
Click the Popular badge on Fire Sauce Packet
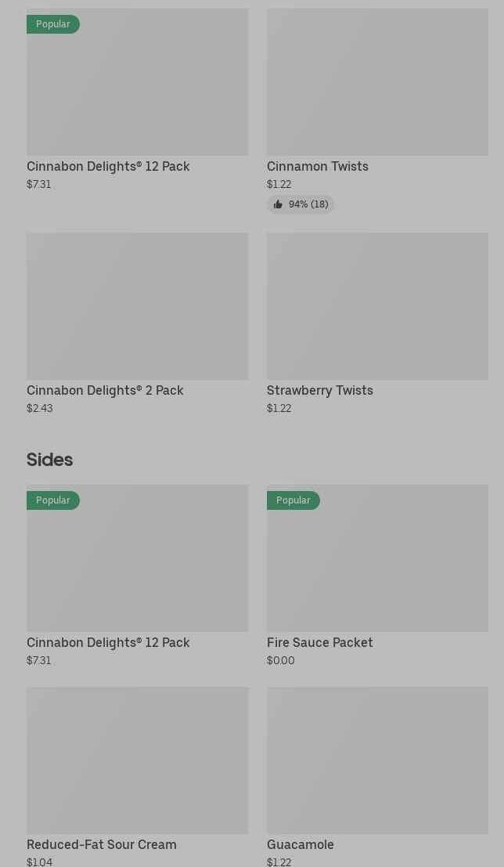[293, 500]
